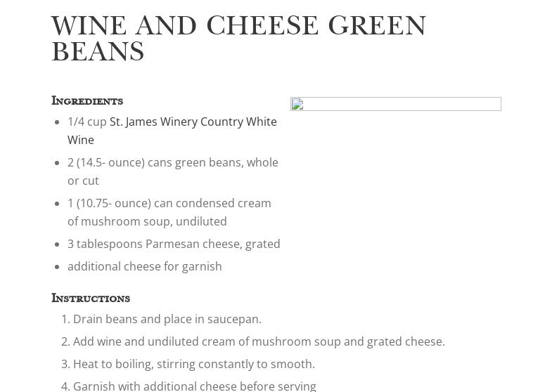Click the "1/4 cup" measurement text
This screenshot has width=552, height=392.
point(87,122)
